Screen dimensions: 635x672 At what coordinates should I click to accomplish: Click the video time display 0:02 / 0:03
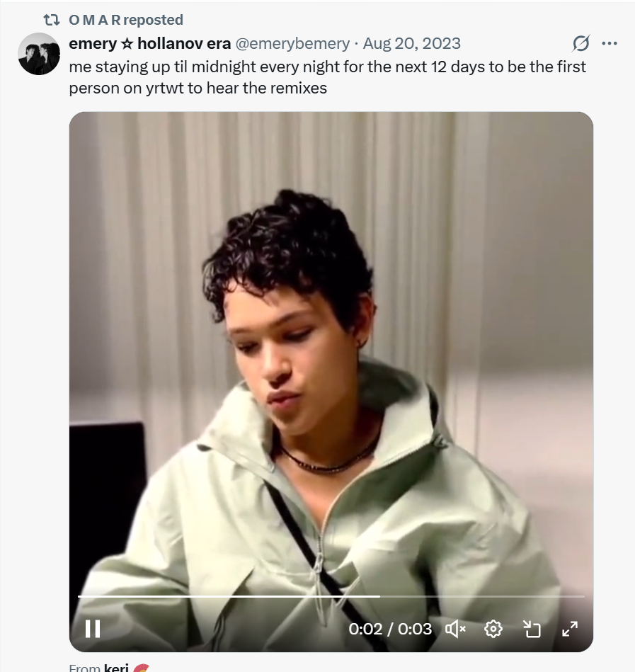pyautogui.click(x=390, y=628)
